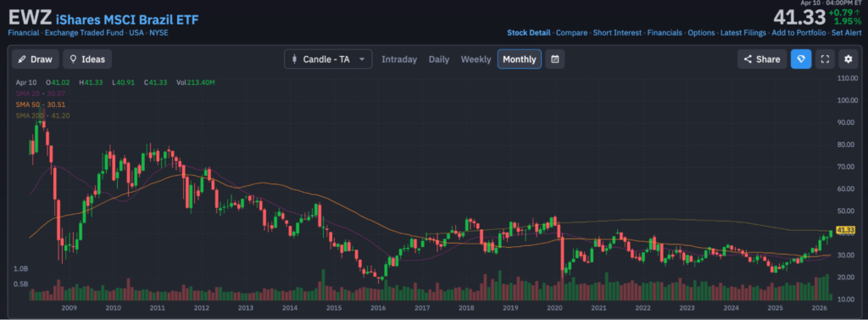Switch to Weekly timeframe
Screen dimensions: 868x320
point(476,59)
